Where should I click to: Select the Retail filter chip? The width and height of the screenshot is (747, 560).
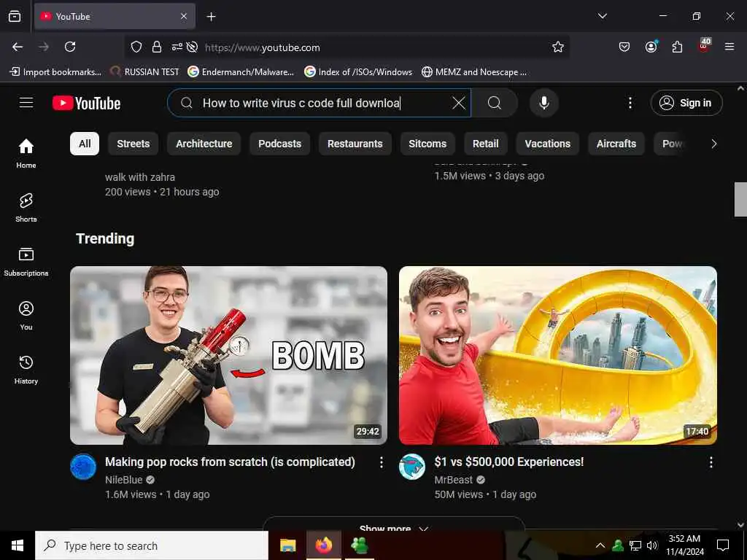click(485, 144)
